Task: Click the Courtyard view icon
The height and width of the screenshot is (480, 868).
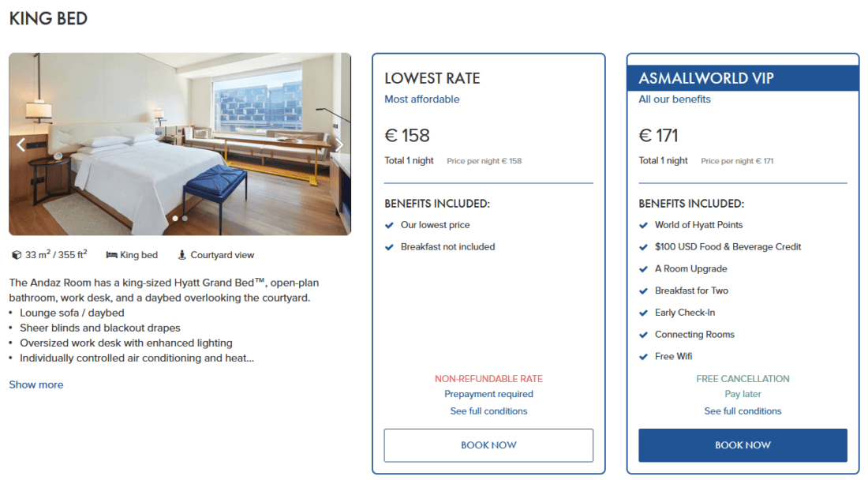Action: click(182, 255)
